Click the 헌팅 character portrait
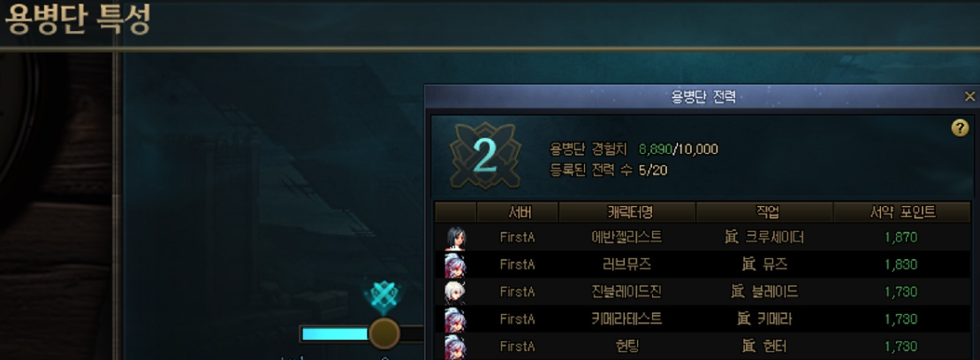The image size is (980, 360). pos(456,346)
